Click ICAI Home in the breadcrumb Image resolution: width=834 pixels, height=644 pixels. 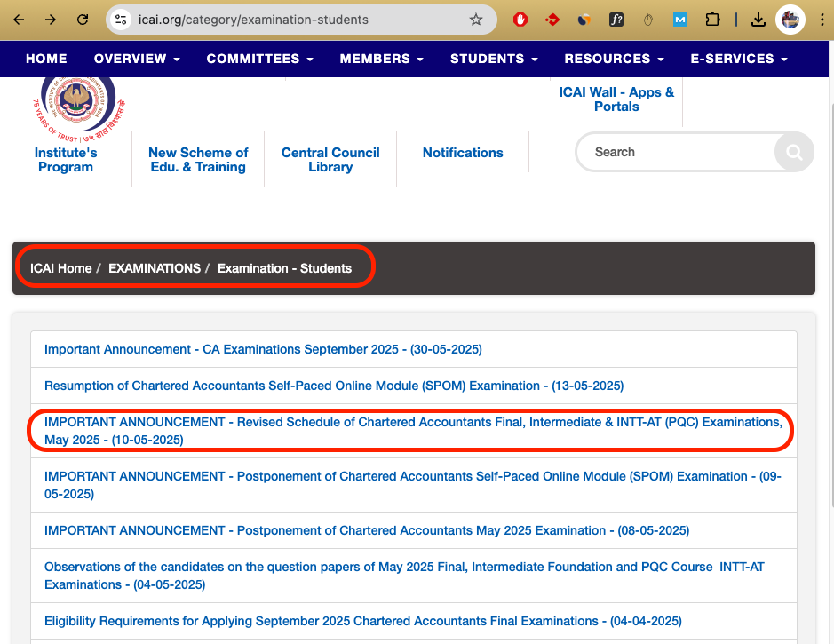click(60, 268)
